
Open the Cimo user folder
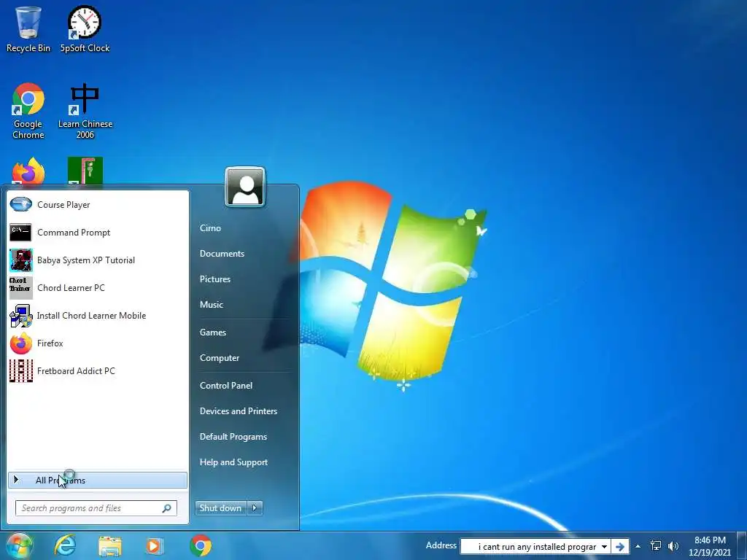point(211,228)
